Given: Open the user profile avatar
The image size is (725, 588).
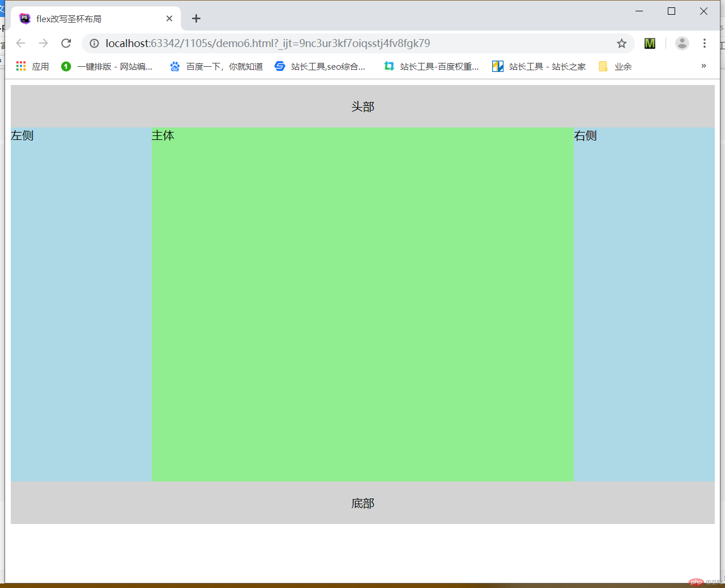Looking at the screenshot, I should coord(682,43).
